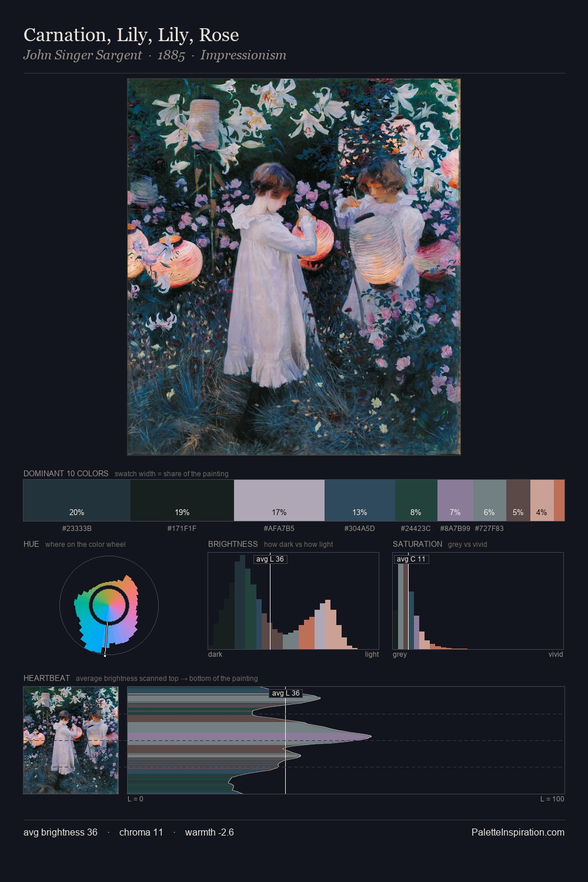Select the 4% light pink swatch
This screenshot has width=588, height=882.
click(x=542, y=500)
